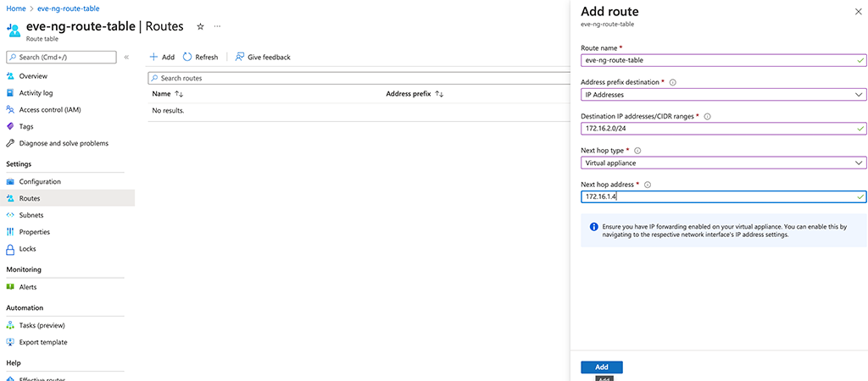Sort by Name column arrows

(179, 95)
